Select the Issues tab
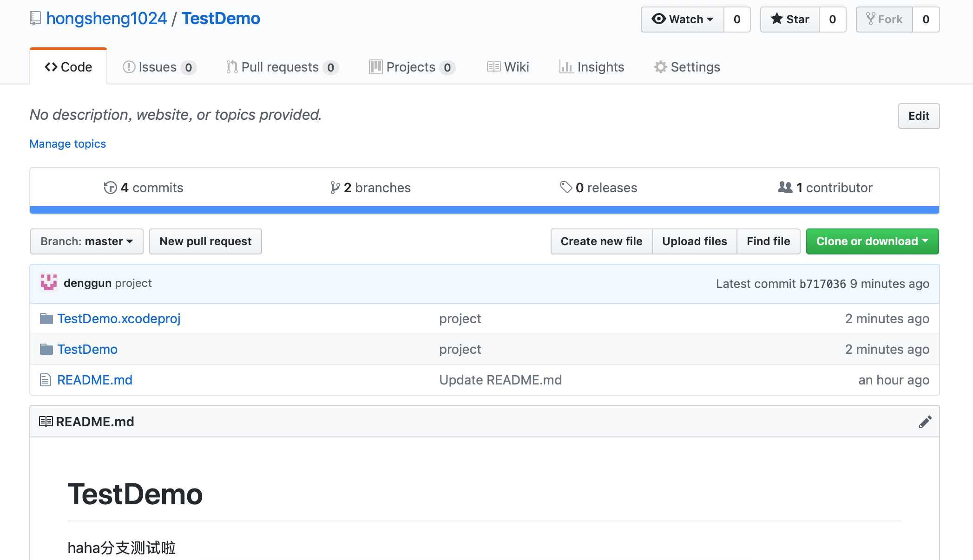This screenshot has height=560, width=973. coord(158,66)
